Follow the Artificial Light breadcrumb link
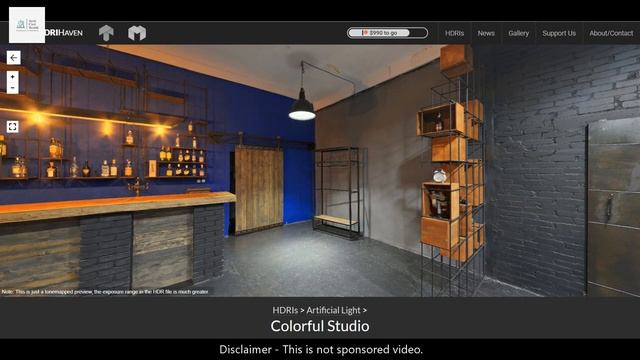The image size is (640, 360). (333, 310)
